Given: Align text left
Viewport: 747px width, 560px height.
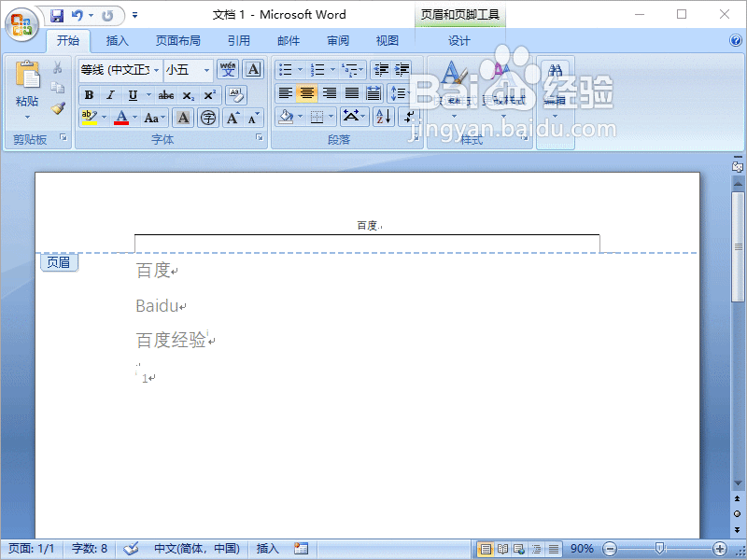Looking at the screenshot, I should [286, 92].
